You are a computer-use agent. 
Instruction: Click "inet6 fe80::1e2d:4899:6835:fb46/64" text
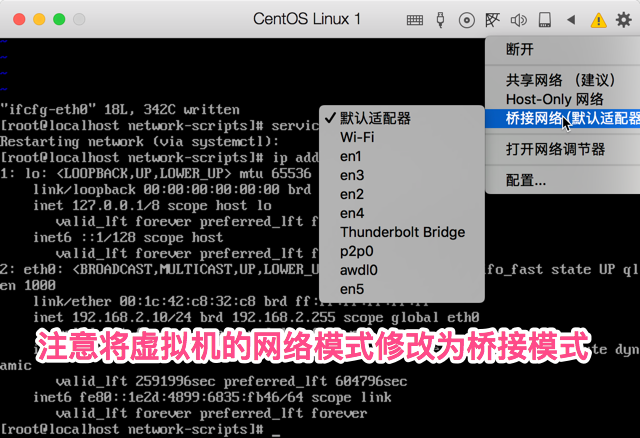click(168, 397)
